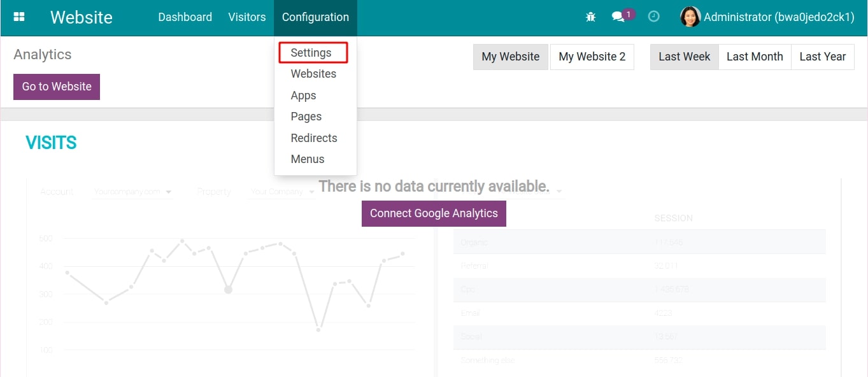
Task: Open the activities clock icon
Action: point(653,17)
